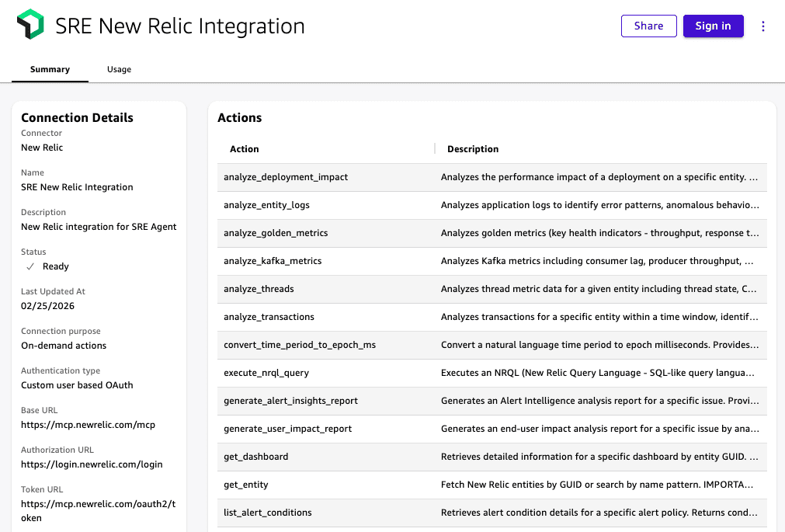Viewport: 785px width, 532px height.
Task: Click the Sign in button
Action: coord(713,26)
